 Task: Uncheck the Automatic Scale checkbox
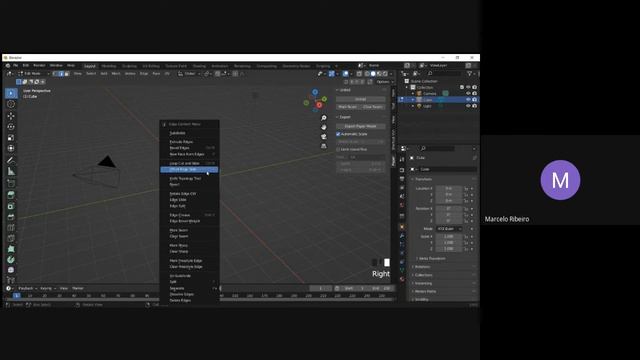(338, 134)
